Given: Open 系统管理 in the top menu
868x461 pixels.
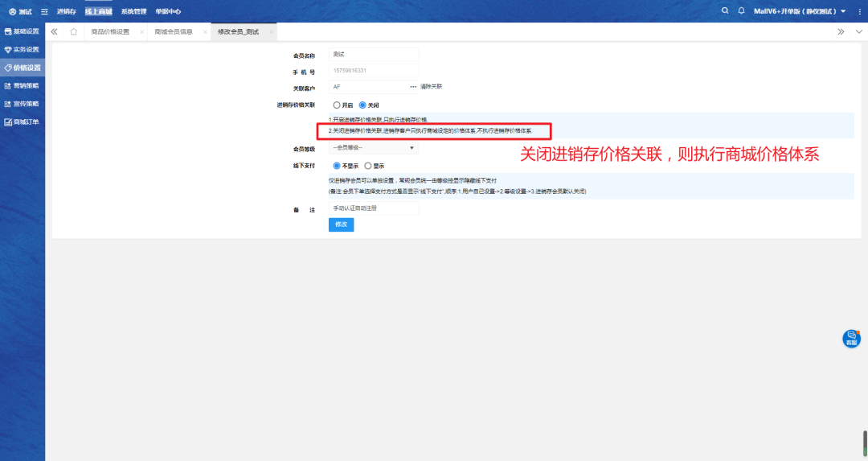Looking at the screenshot, I should coord(133,11).
